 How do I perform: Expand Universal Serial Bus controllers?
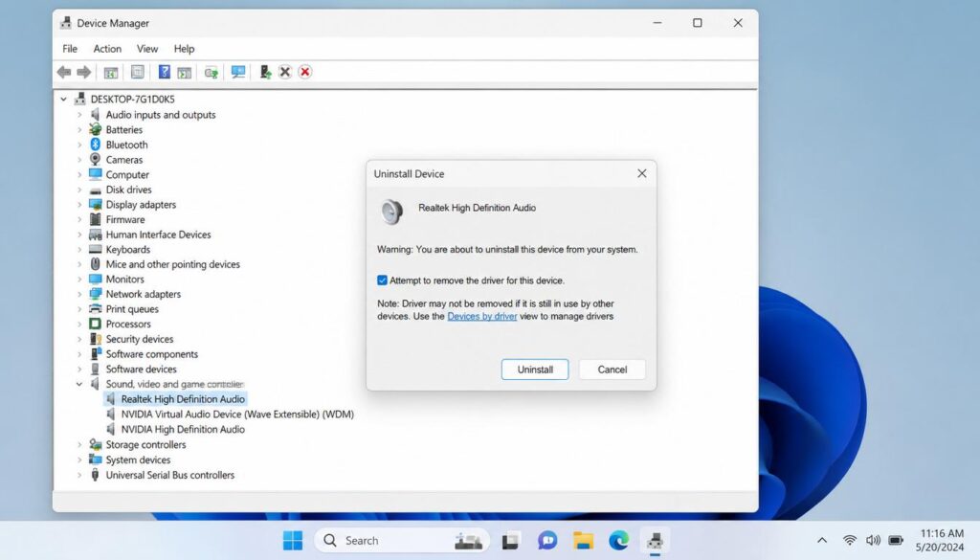coord(79,475)
